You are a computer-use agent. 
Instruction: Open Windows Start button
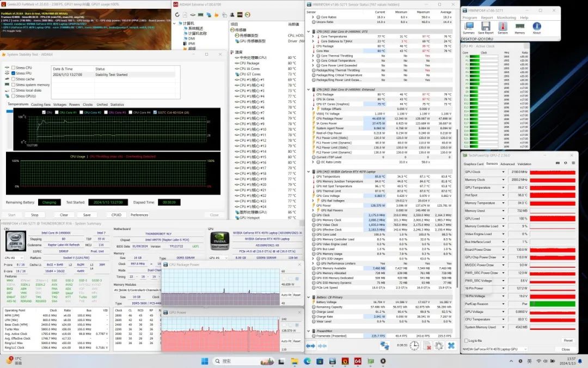coord(205,361)
